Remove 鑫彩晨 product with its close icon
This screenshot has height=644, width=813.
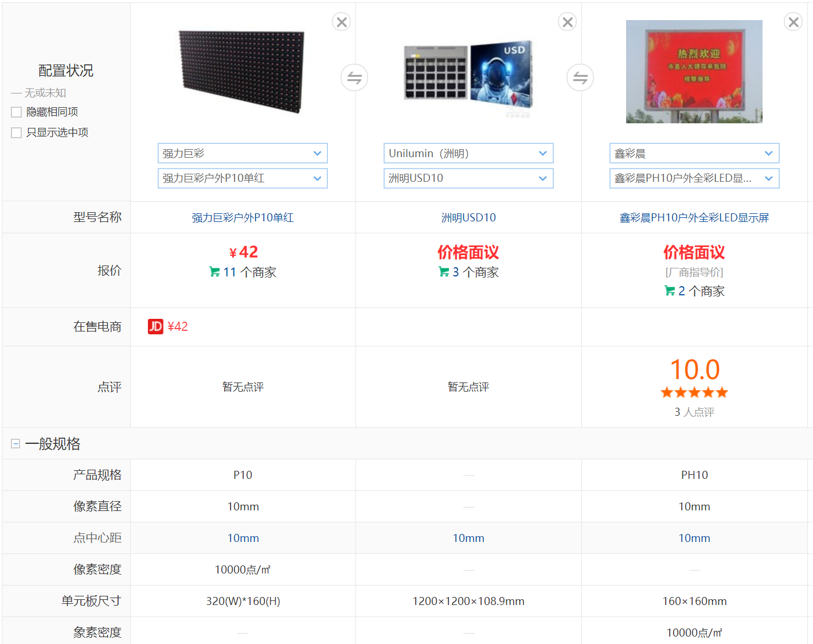pos(794,22)
